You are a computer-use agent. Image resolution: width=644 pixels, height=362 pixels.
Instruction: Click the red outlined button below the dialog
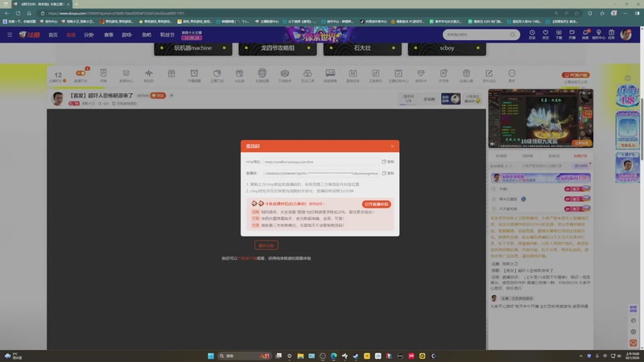(266, 245)
